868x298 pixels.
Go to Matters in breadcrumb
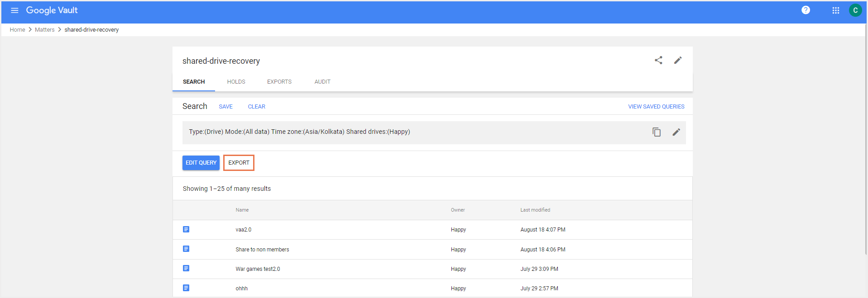[44, 30]
